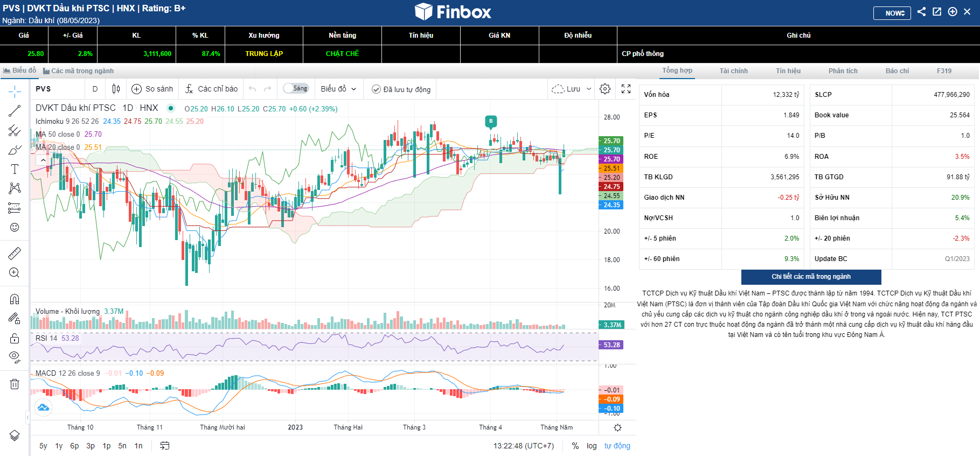The image size is (980, 471).
Task: Set chart range to 5y
Action: click(x=43, y=446)
